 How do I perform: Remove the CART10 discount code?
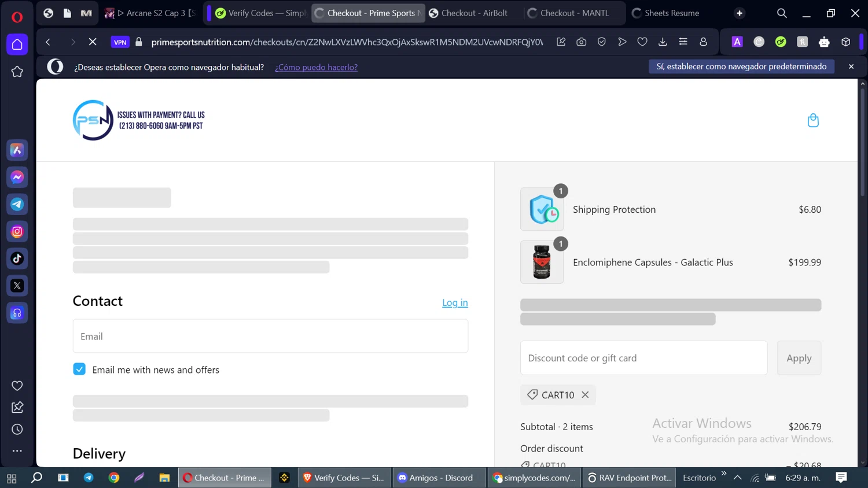pos(586,395)
